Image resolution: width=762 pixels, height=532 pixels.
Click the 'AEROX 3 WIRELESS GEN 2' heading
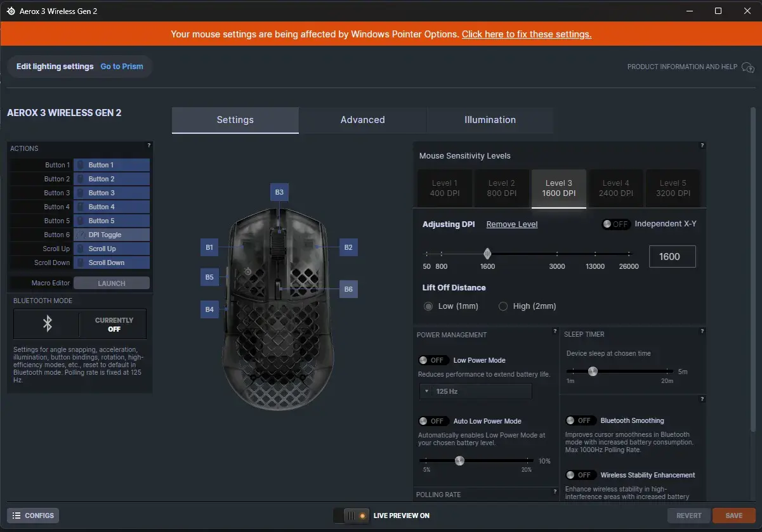click(x=64, y=113)
